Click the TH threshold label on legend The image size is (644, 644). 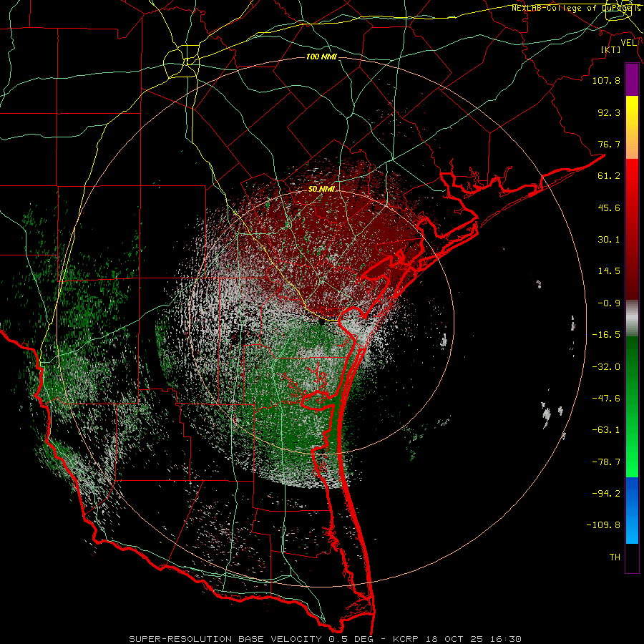point(615,557)
